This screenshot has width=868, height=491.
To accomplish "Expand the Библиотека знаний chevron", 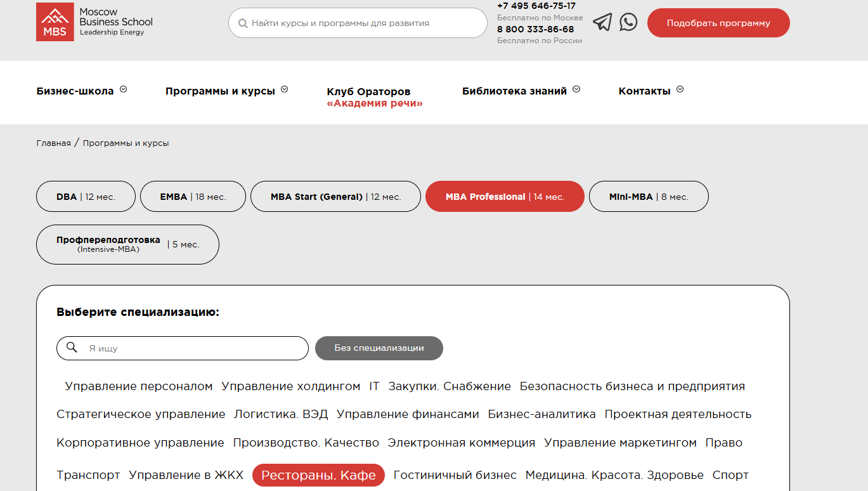I will (x=576, y=89).
